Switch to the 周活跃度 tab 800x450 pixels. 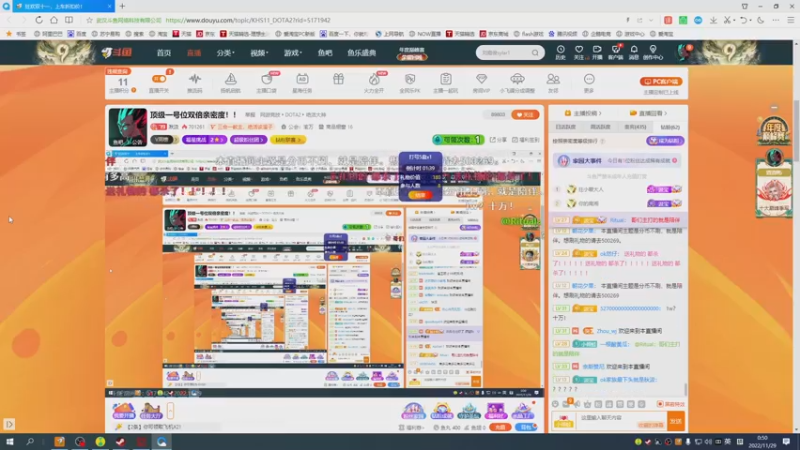point(600,127)
